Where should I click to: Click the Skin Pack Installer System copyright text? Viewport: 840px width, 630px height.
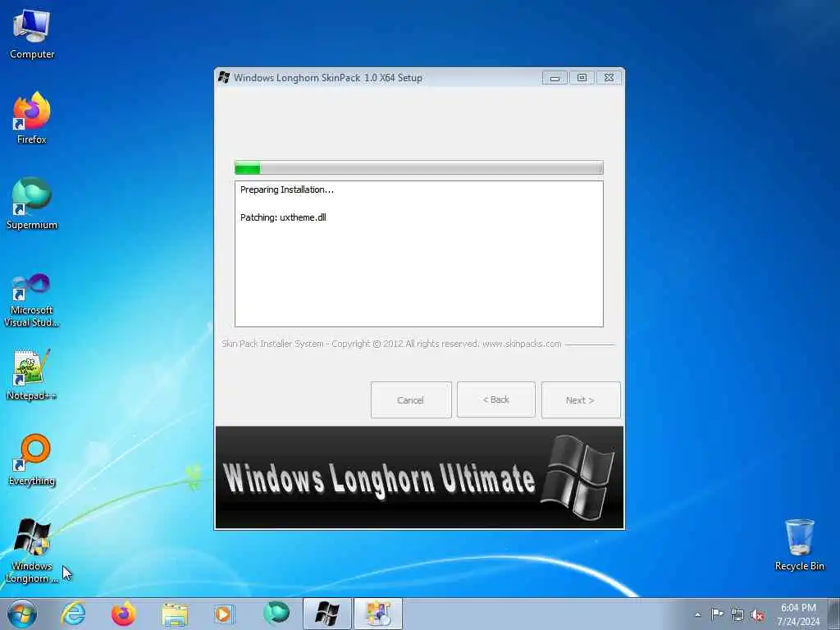[391, 344]
